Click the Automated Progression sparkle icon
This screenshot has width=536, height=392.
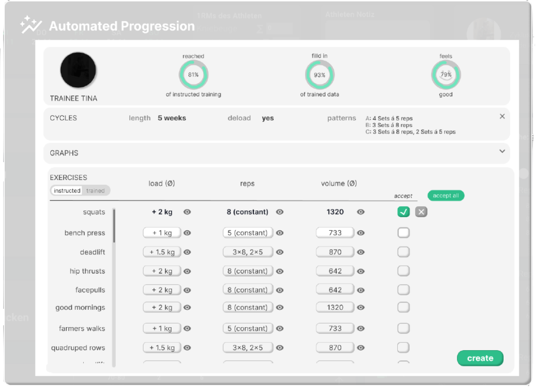click(x=30, y=25)
